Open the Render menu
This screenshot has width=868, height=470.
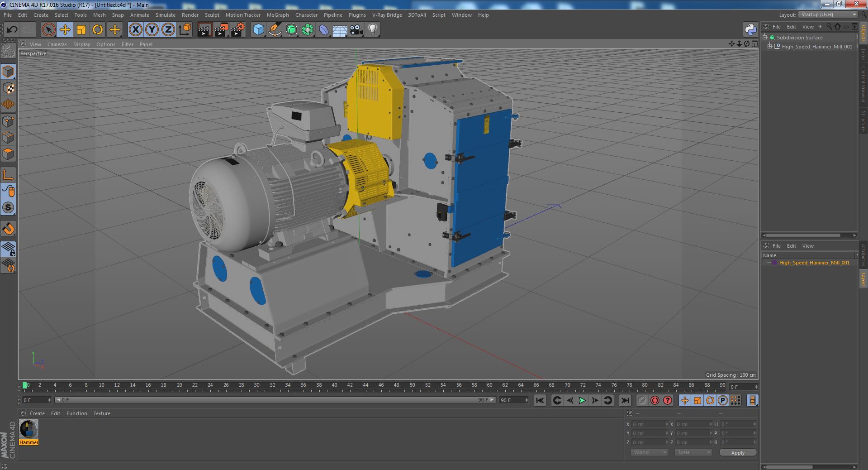[190, 15]
